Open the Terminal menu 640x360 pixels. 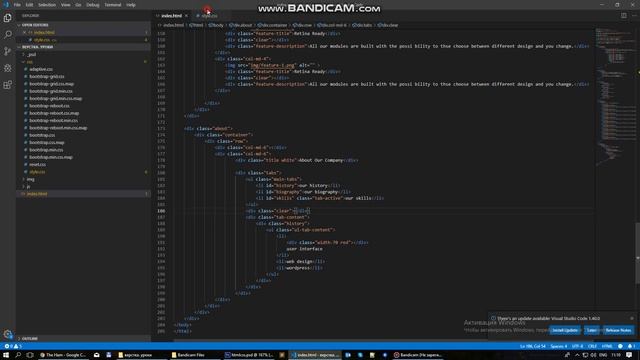pyautogui.click(x=113, y=5)
